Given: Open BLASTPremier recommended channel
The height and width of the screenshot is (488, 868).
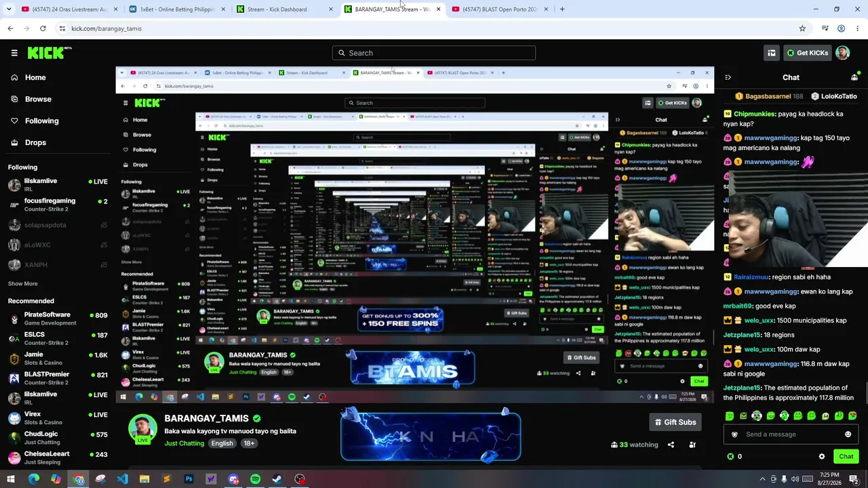Looking at the screenshot, I should pyautogui.click(x=57, y=378).
